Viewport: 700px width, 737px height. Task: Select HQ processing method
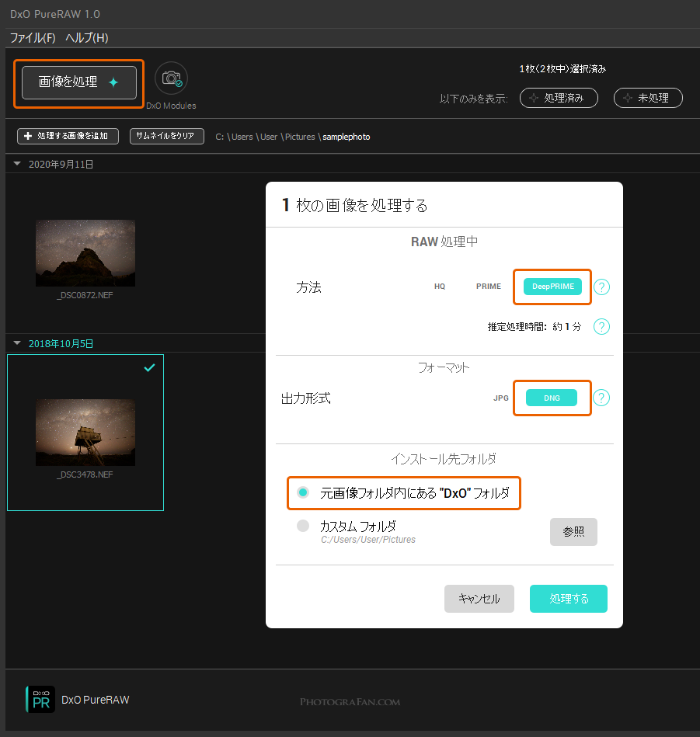(440, 287)
